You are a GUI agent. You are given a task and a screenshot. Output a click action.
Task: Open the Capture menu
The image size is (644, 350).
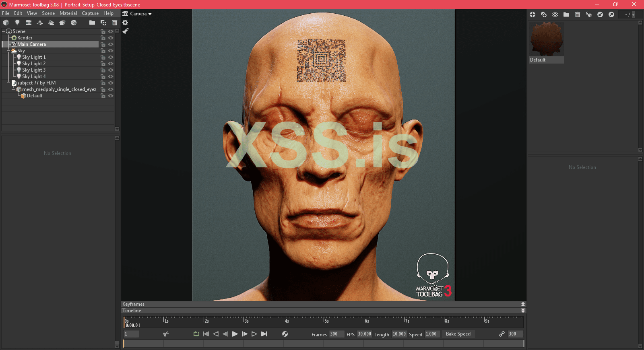pos(90,13)
